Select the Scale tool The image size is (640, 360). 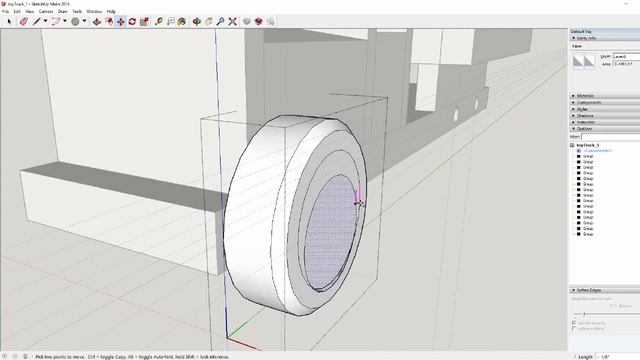point(144,22)
